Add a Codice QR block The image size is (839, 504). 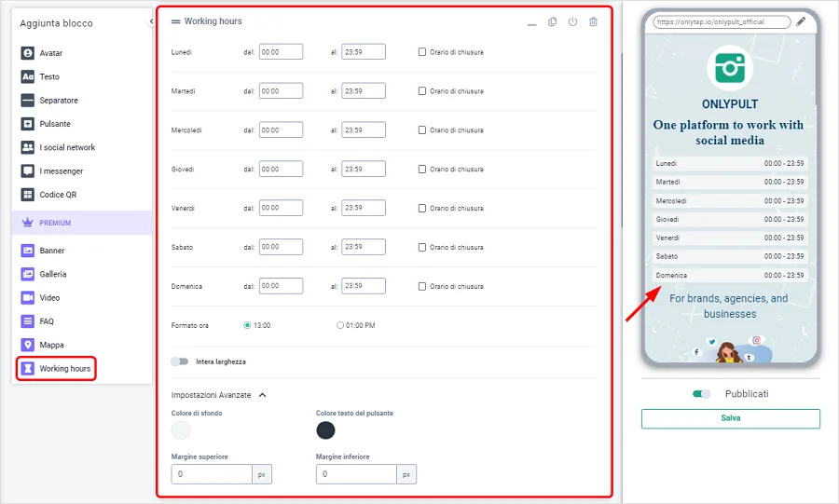[58, 195]
